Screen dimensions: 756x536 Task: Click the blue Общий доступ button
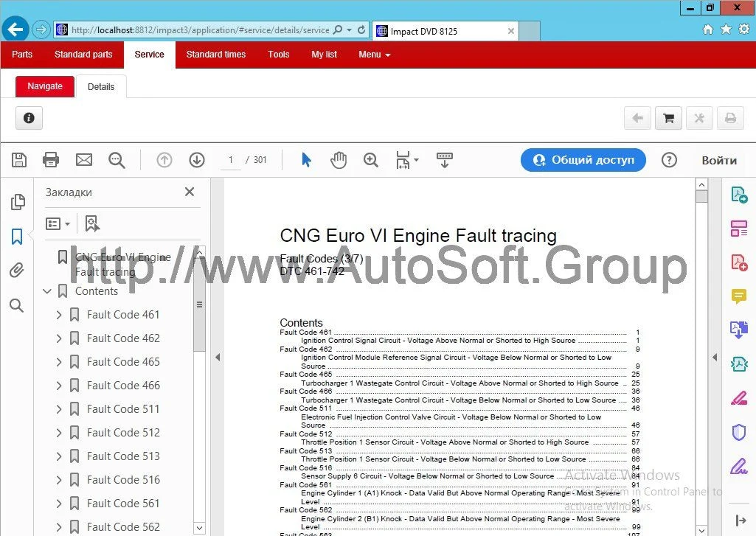tap(583, 160)
